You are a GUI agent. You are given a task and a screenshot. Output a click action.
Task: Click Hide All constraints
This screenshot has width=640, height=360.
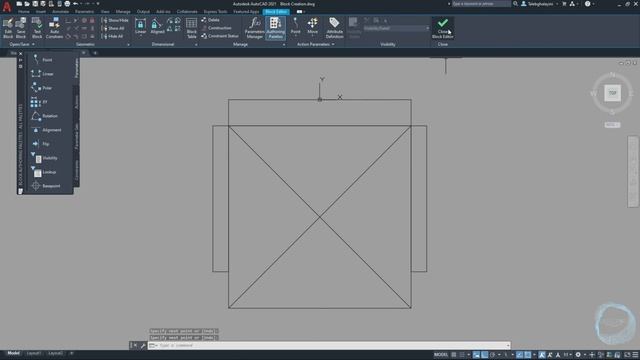click(112, 36)
